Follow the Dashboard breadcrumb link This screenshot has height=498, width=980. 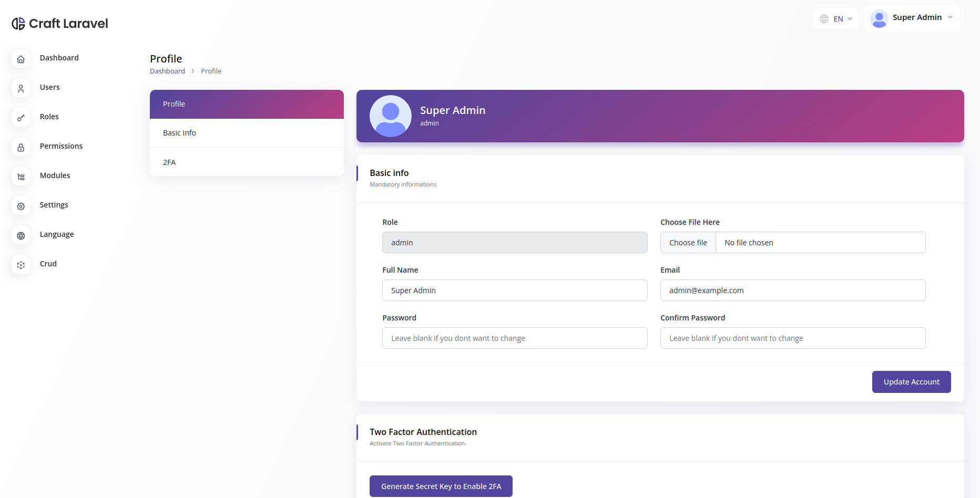[167, 71]
